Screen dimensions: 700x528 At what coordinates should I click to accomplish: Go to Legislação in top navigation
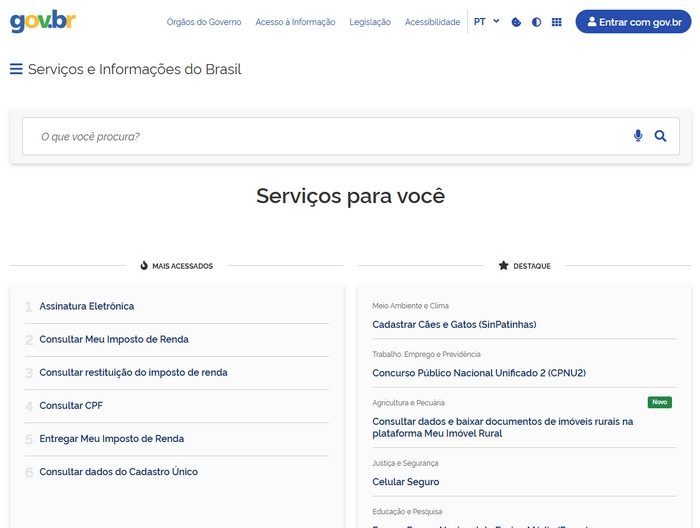(370, 22)
